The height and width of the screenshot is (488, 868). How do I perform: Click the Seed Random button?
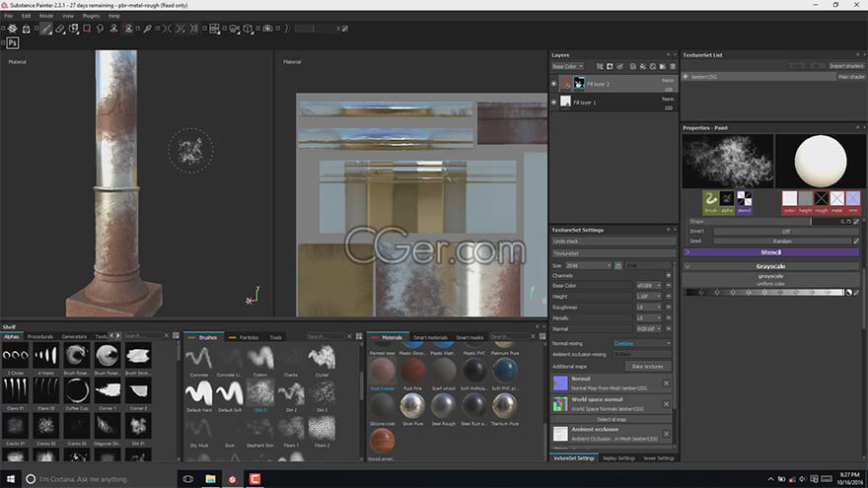782,242
